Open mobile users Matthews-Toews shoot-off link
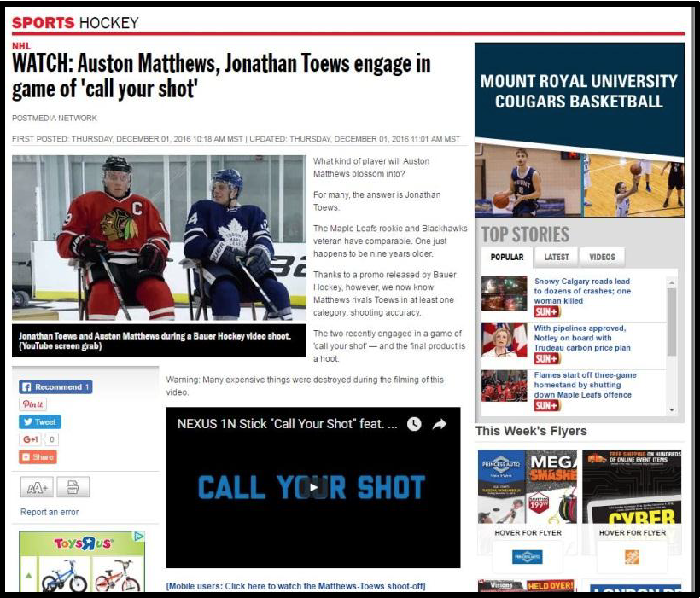This screenshot has width=700, height=598. click(x=295, y=586)
